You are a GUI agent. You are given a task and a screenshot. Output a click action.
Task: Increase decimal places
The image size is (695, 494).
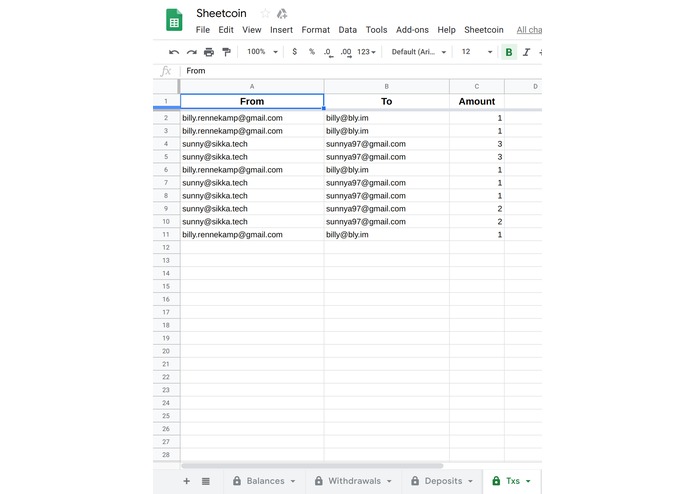coord(346,52)
